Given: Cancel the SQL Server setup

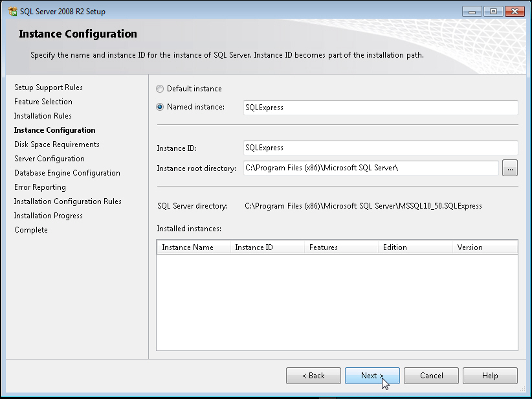Looking at the screenshot, I should coord(431,376).
